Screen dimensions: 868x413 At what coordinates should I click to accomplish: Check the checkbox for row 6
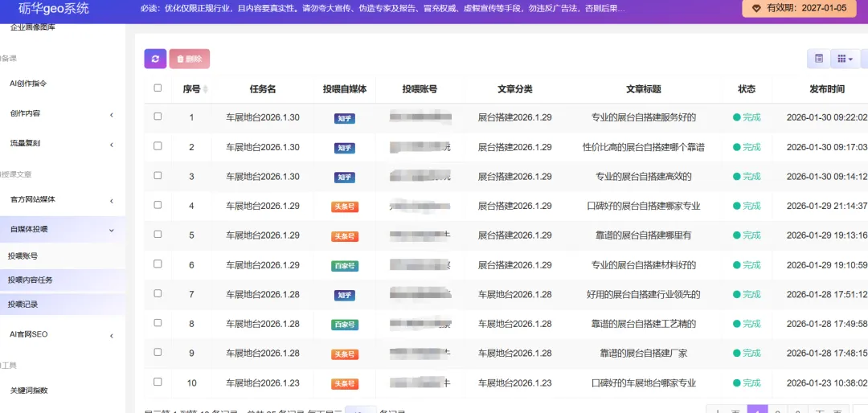[x=158, y=264]
